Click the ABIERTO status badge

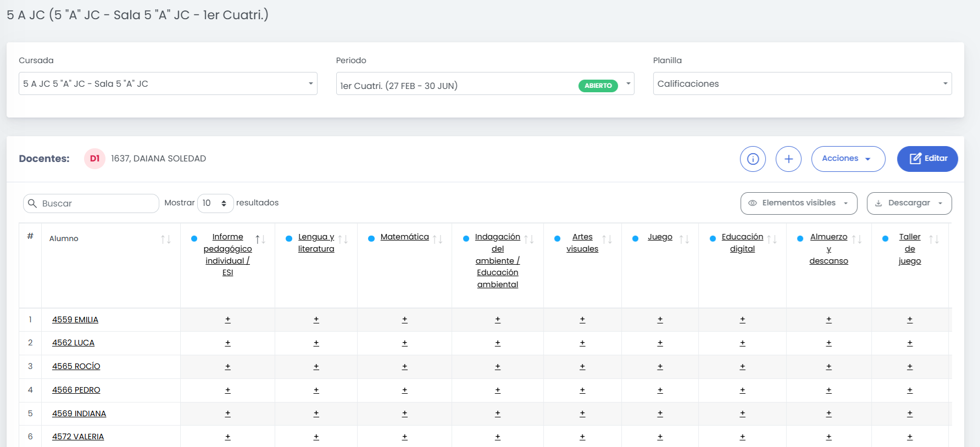(x=598, y=86)
